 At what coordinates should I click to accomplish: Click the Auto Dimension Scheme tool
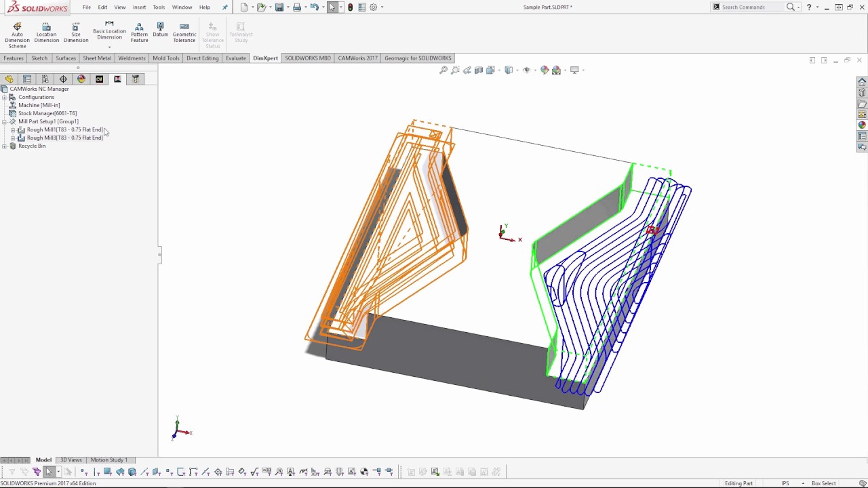click(18, 35)
